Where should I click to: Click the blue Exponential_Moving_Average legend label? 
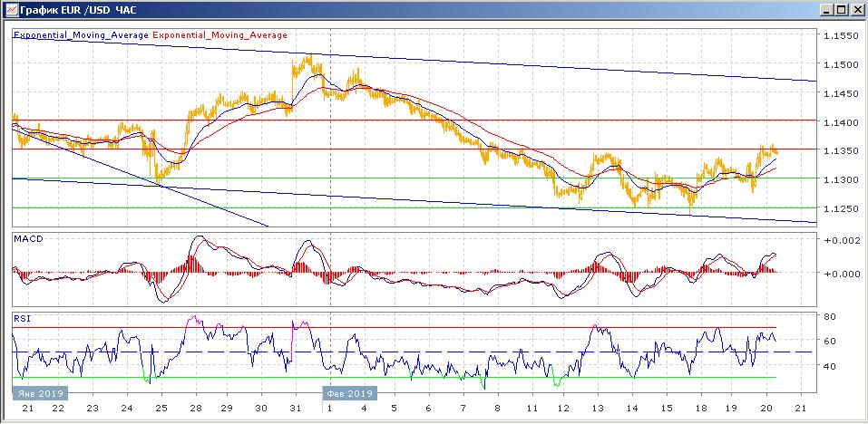click(x=81, y=35)
